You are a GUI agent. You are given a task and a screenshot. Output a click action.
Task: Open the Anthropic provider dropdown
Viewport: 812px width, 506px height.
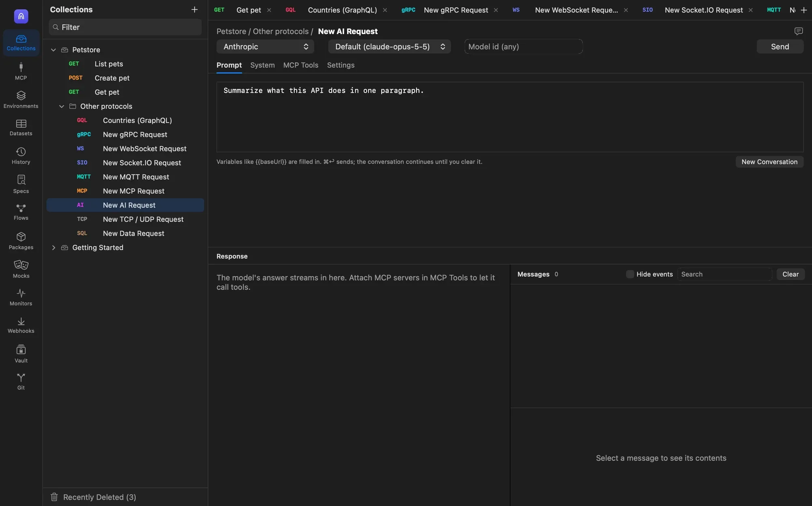coord(265,47)
